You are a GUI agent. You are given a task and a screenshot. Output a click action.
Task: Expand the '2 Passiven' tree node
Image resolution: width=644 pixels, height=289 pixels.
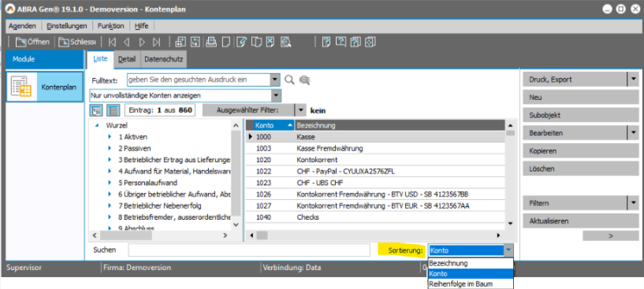[110, 148]
